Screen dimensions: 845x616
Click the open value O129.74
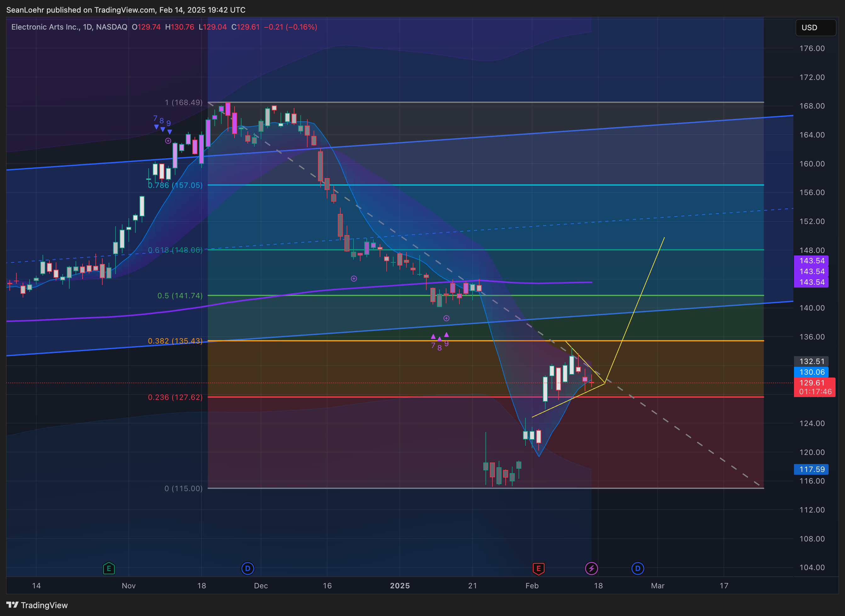[x=146, y=27]
